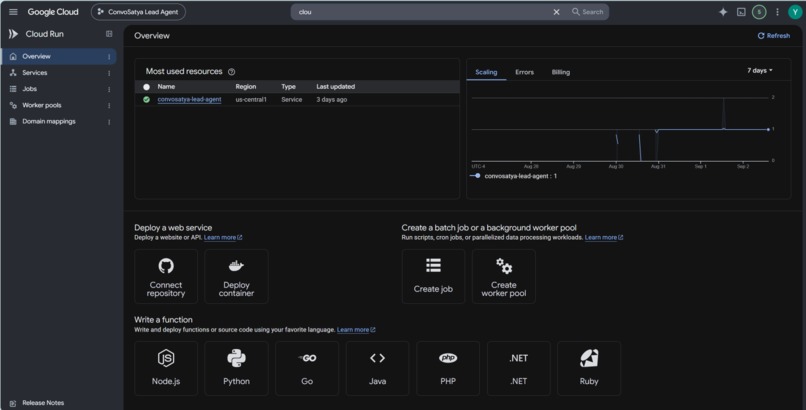Sort by the Type column header
806x410 pixels.
pos(288,87)
